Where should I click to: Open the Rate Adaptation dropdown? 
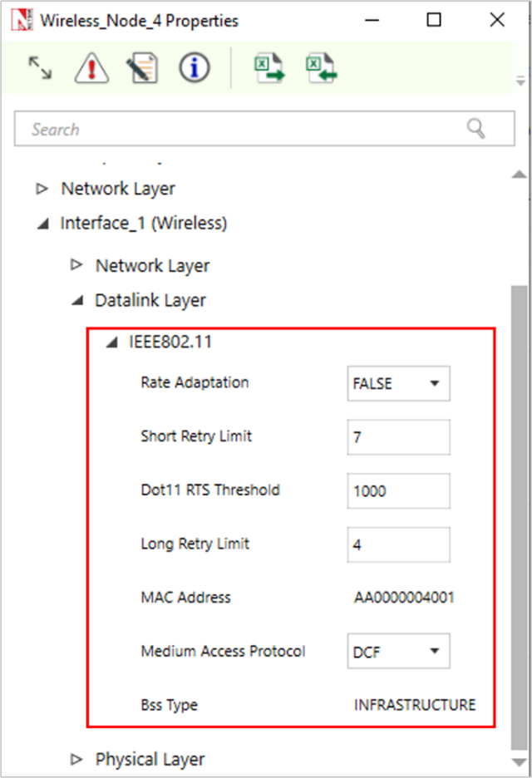398,384
